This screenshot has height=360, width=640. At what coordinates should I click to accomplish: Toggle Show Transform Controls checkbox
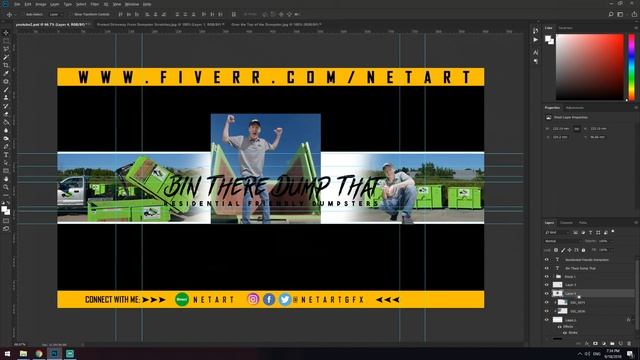tap(72, 14)
